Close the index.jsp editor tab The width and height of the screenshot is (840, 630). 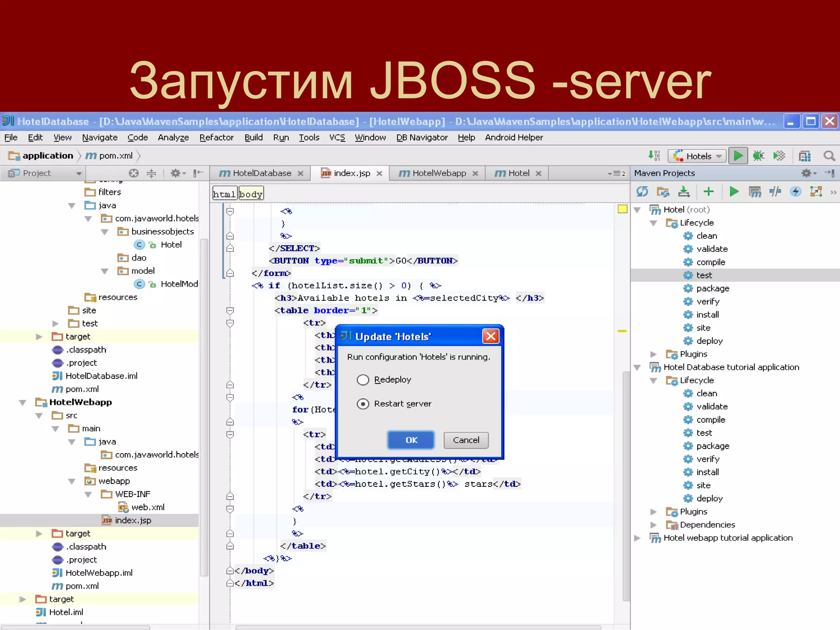379,173
